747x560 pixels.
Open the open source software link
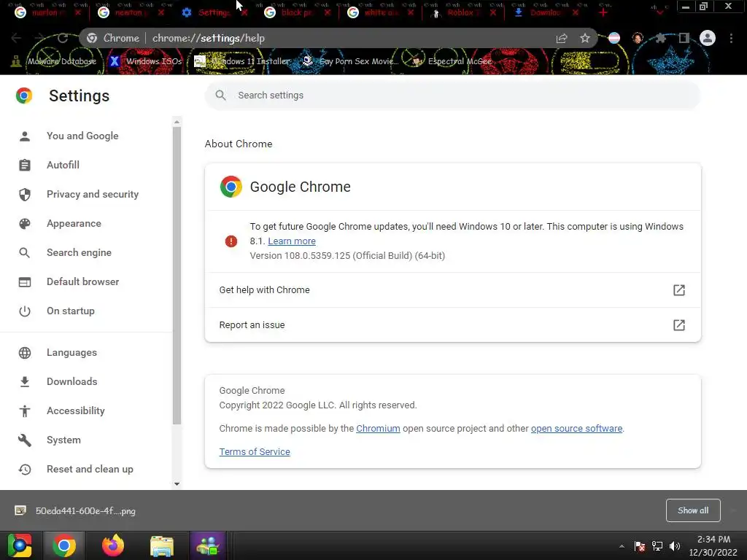[576, 428]
